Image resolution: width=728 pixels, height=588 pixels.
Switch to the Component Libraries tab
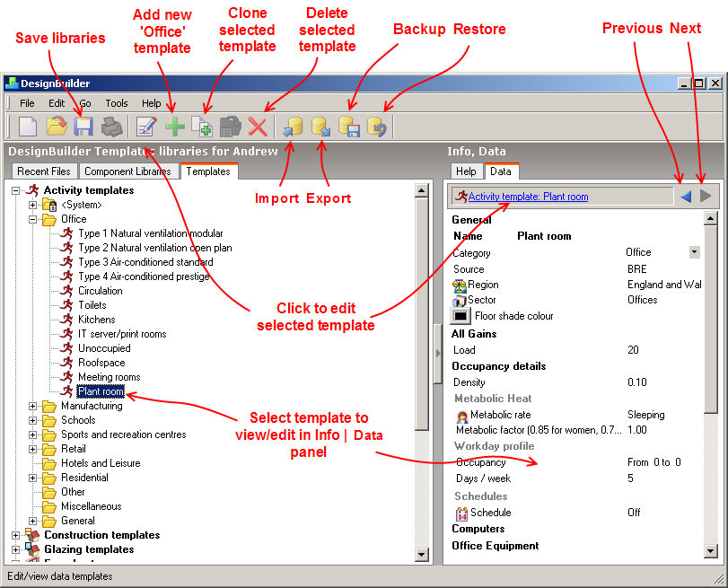point(127,171)
